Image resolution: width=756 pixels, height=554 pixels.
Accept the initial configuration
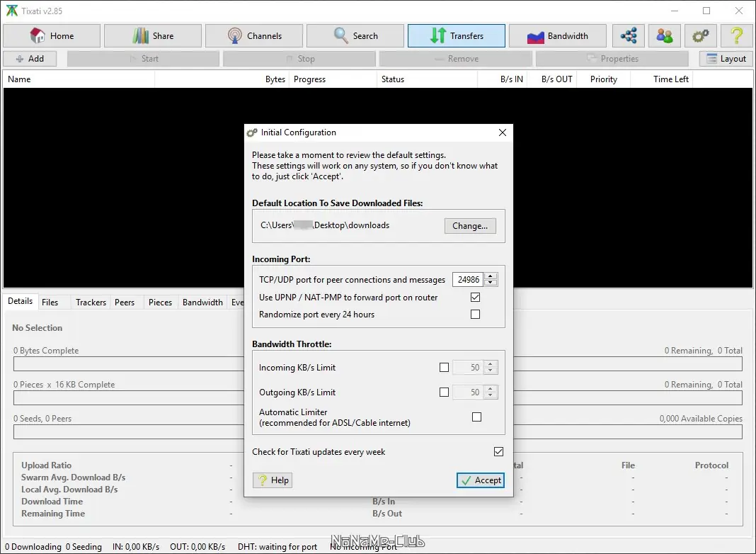(x=481, y=480)
